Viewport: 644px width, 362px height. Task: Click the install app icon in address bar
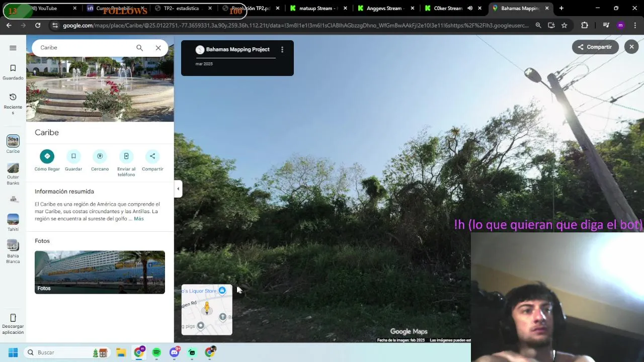[551, 25]
